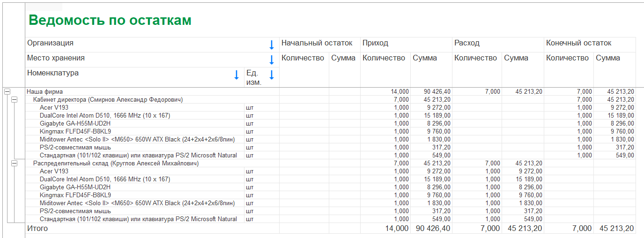Select DualCore Intel Atom D510 under Кабинет директора
The width and height of the screenshot is (644, 238).
[x=105, y=116]
